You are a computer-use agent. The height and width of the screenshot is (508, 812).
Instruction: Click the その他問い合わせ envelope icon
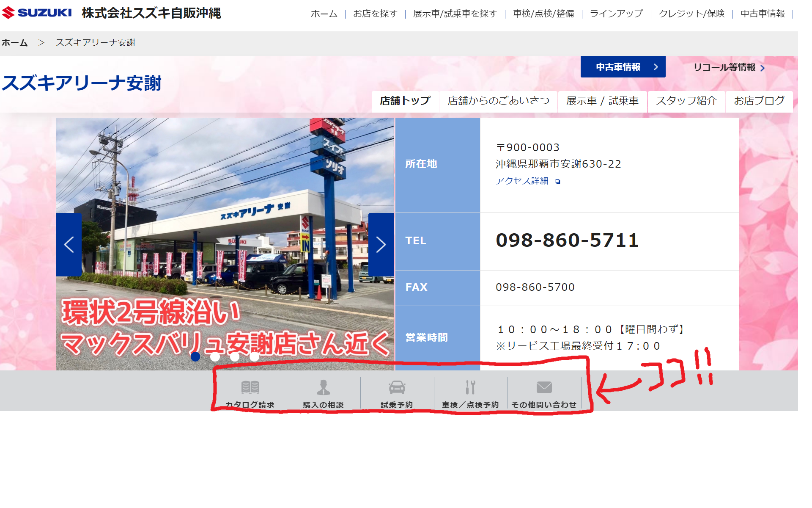(x=544, y=387)
